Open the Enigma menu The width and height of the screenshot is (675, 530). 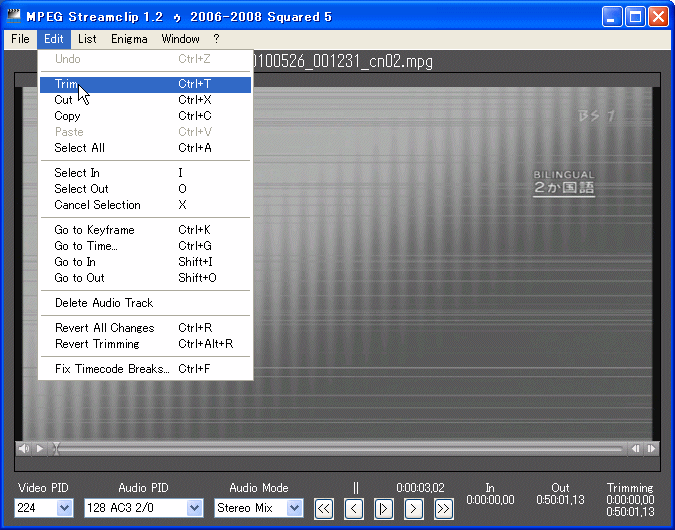coord(128,39)
